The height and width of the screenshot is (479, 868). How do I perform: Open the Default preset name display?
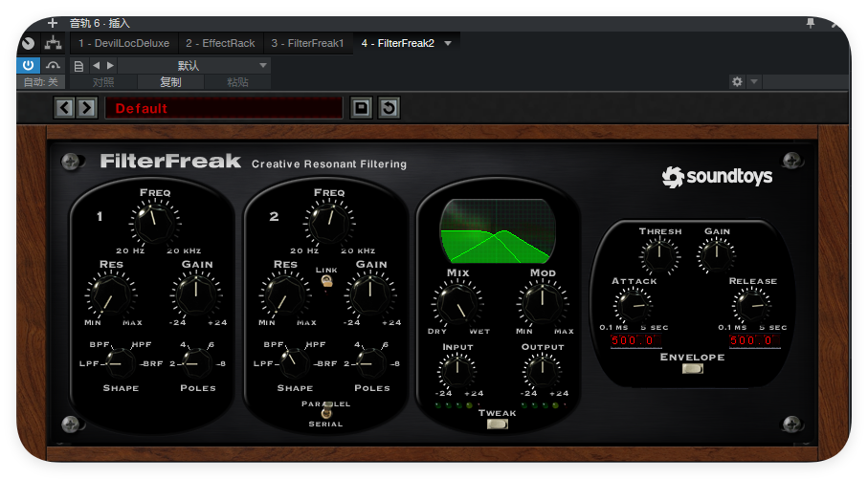click(x=224, y=108)
